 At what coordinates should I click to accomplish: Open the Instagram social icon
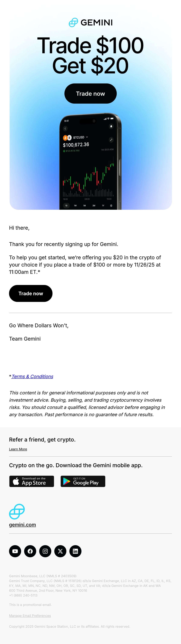(x=45, y=551)
